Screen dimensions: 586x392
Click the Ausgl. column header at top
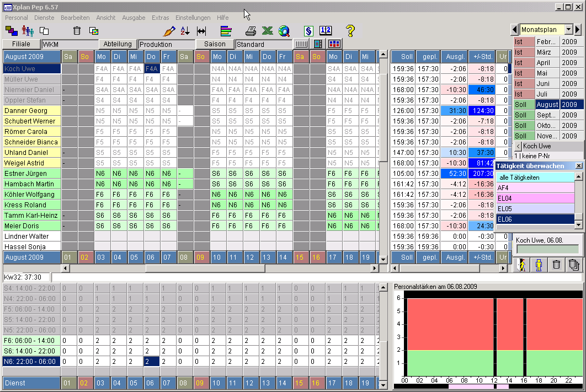tap(455, 57)
